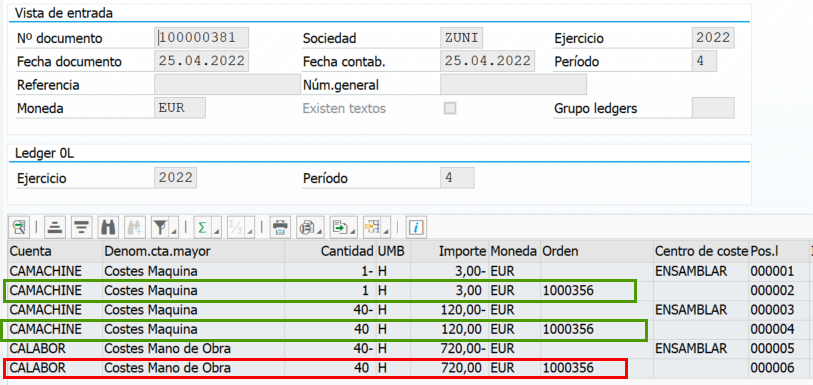Select the Orden column header
Viewport: 813px width, 385px height.
[x=597, y=251]
